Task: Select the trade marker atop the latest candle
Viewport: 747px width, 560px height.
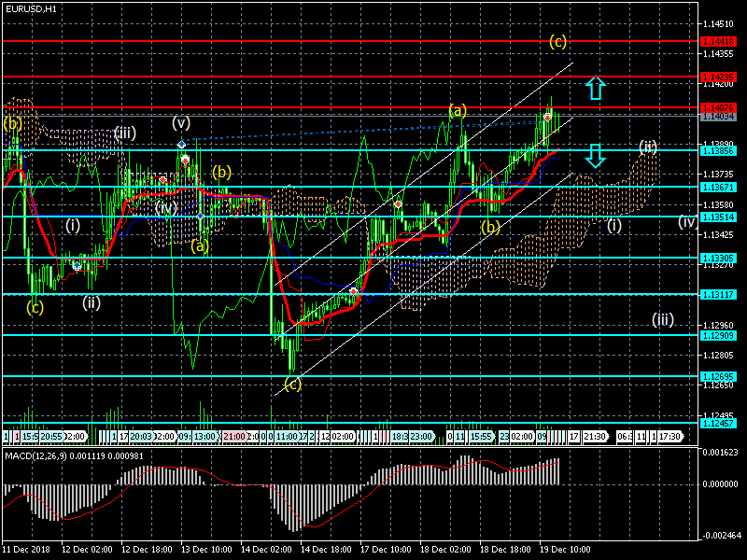Action: (548, 117)
